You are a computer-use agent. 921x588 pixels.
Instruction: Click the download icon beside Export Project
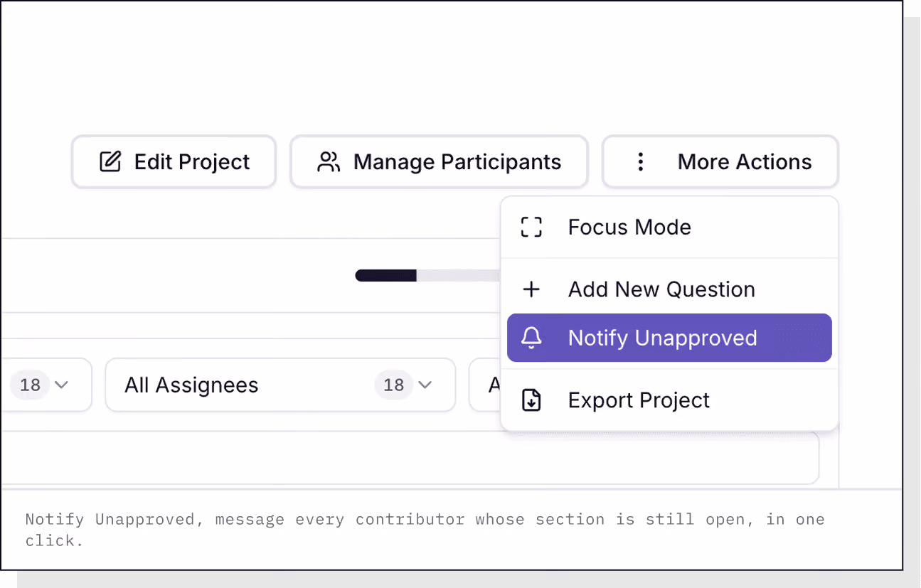(531, 400)
